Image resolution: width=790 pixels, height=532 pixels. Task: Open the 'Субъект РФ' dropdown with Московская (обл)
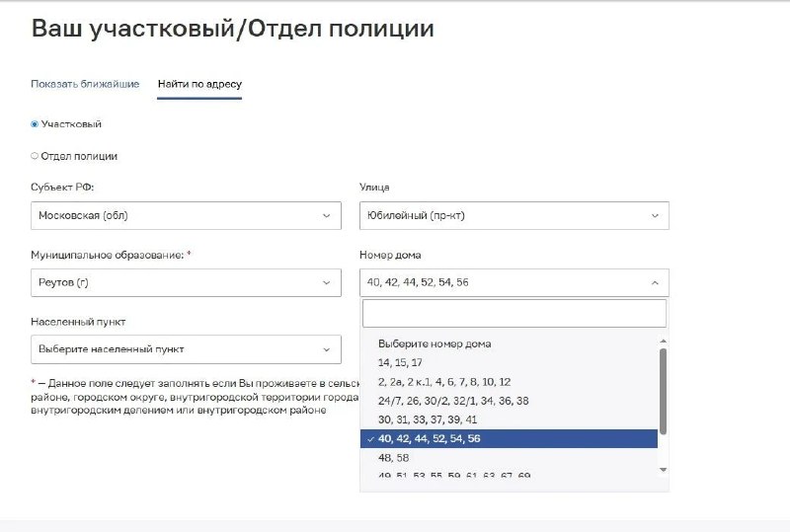[x=186, y=215]
